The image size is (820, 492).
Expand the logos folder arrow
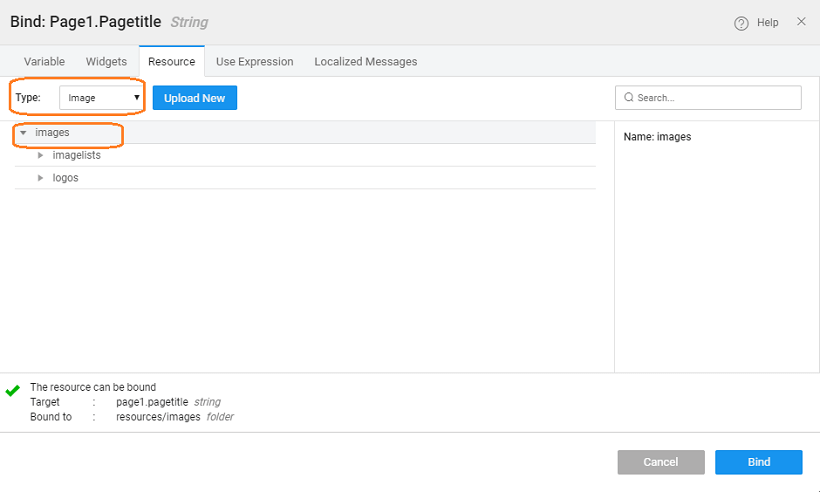(41, 178)
